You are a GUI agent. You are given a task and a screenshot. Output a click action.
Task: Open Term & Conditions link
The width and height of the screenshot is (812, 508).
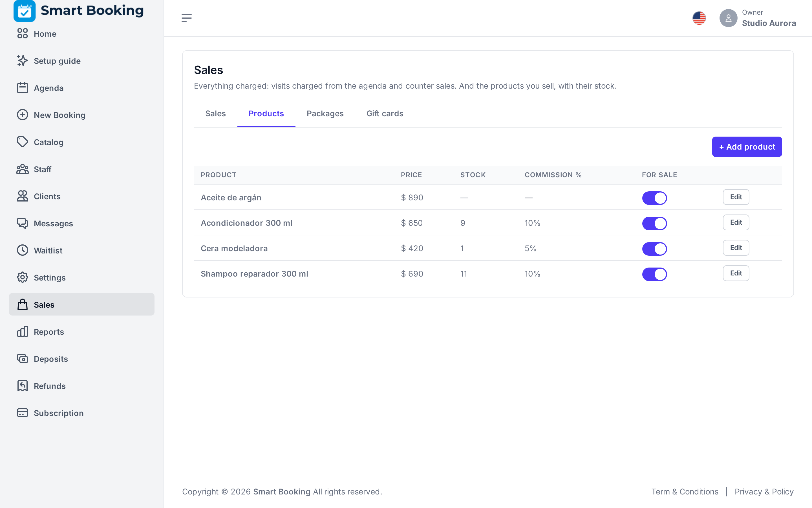point(685,492)
